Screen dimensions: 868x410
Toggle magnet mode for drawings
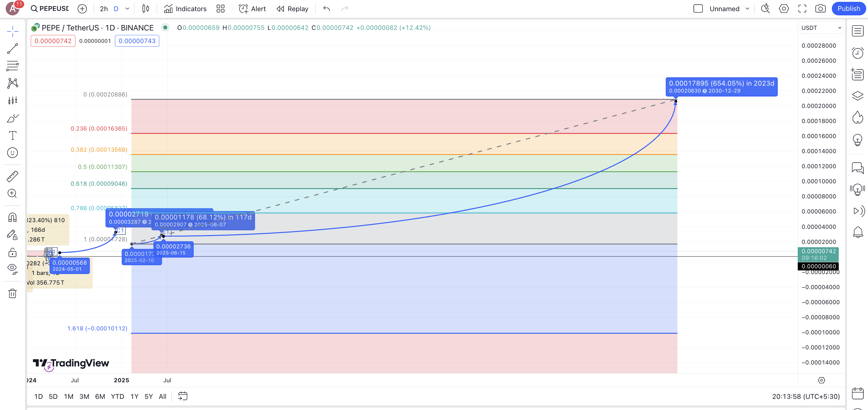(x=12, y=217)
